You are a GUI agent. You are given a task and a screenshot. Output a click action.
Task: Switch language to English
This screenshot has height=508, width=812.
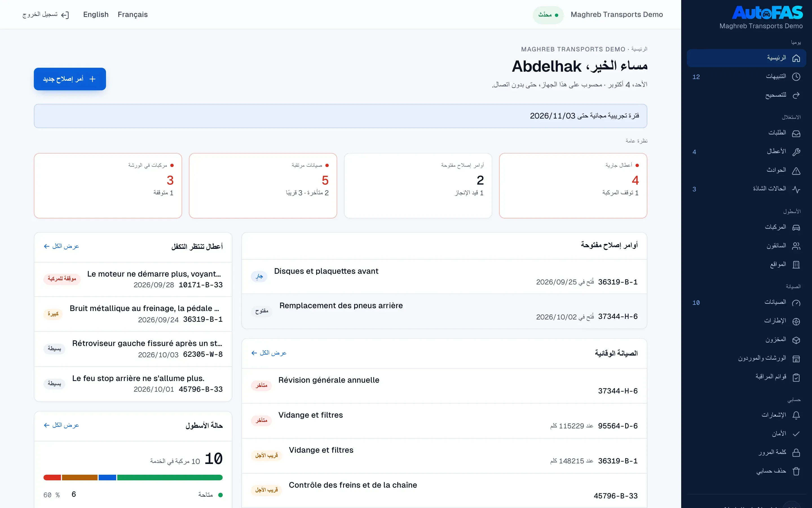(x=96, y=14)
